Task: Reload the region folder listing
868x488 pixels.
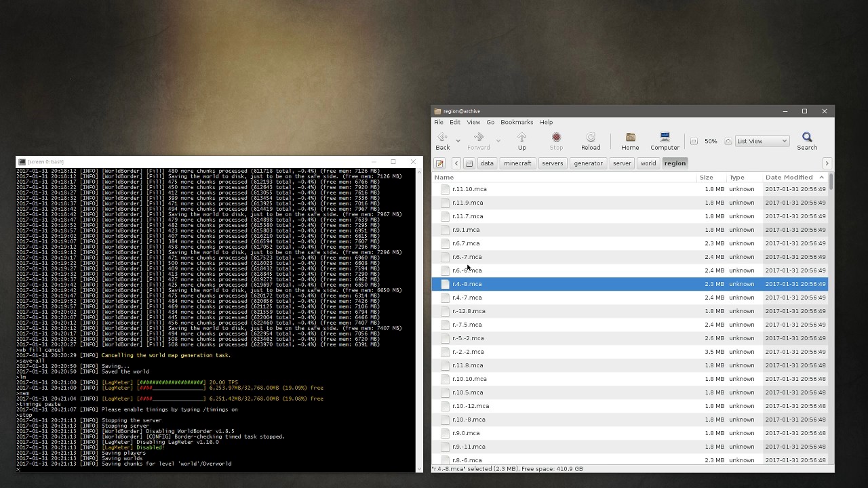Action: 591,141
